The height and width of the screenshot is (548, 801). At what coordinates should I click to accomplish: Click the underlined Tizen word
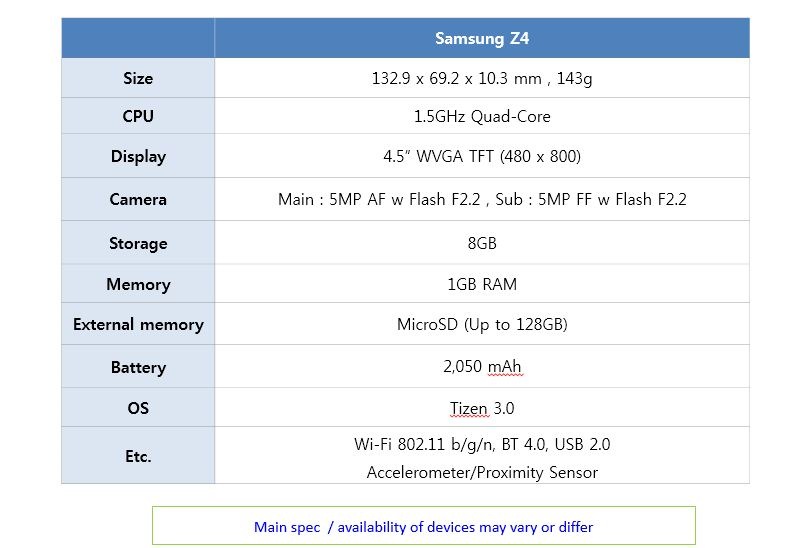pos(468,409)
